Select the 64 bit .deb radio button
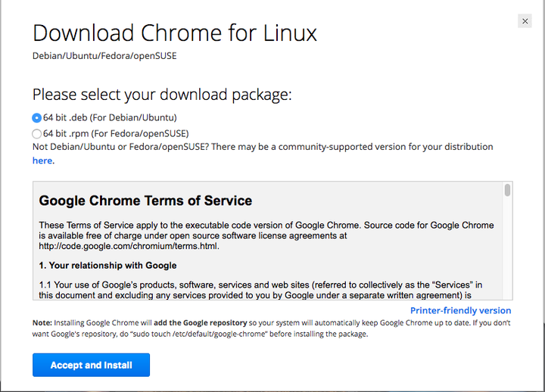This screenshot has width=545, height=392. [x=36, y=118]
